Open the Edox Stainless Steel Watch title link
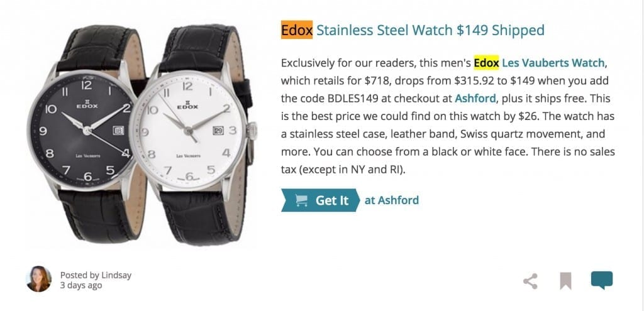Image resolution: width=644 pixels, height=311 pixels. (413, 30)
